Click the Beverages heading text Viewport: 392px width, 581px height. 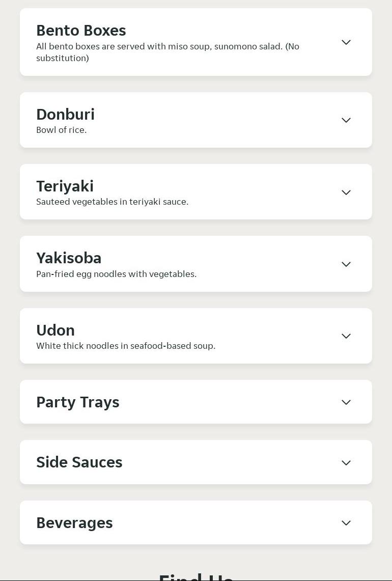coord(74,523)
